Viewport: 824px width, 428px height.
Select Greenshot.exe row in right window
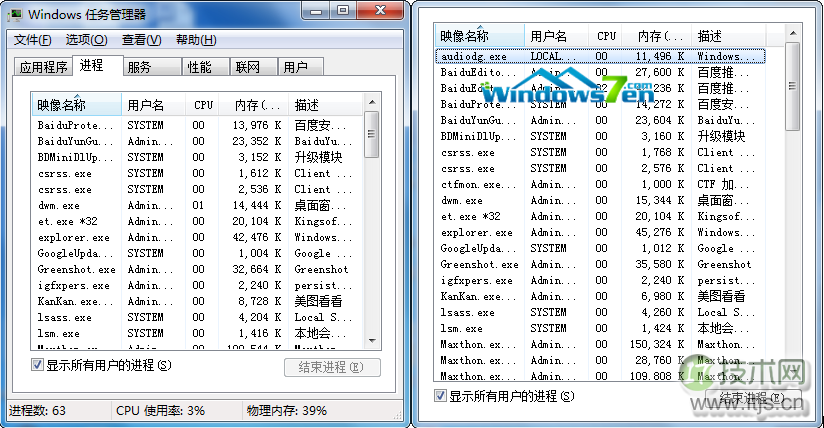click(600, 264)
